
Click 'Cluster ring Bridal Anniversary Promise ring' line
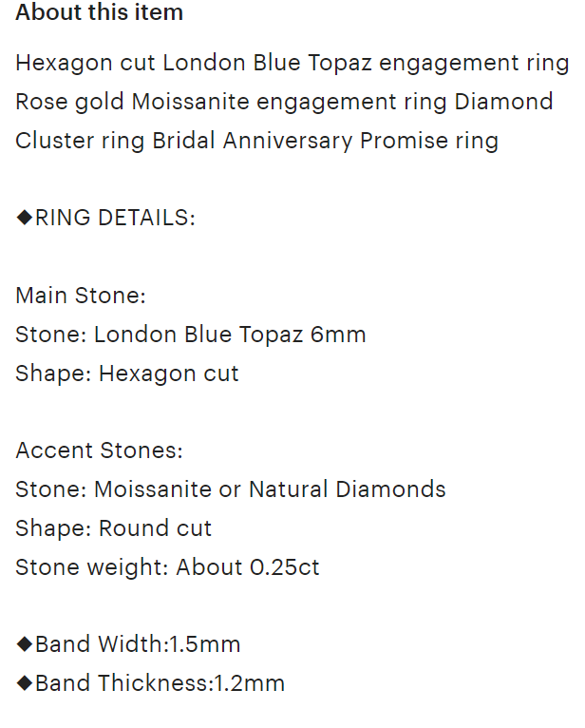(x=257, y=141)
